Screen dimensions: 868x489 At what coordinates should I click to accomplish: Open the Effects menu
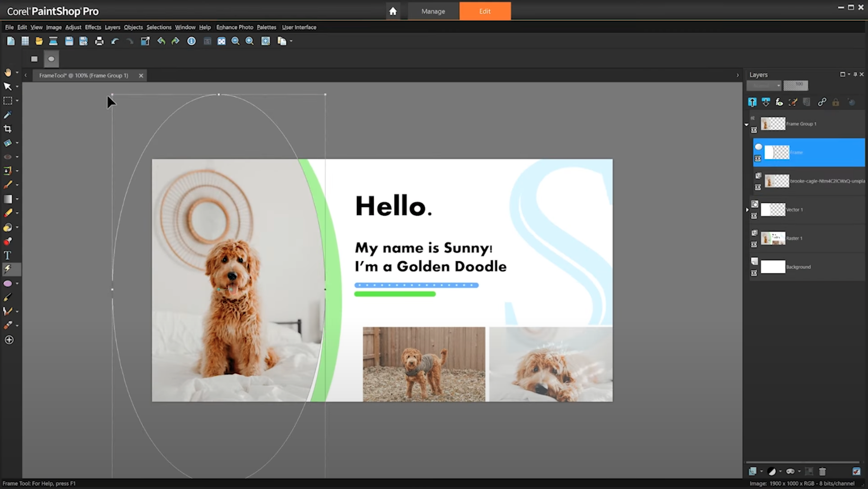click(93, 27)
